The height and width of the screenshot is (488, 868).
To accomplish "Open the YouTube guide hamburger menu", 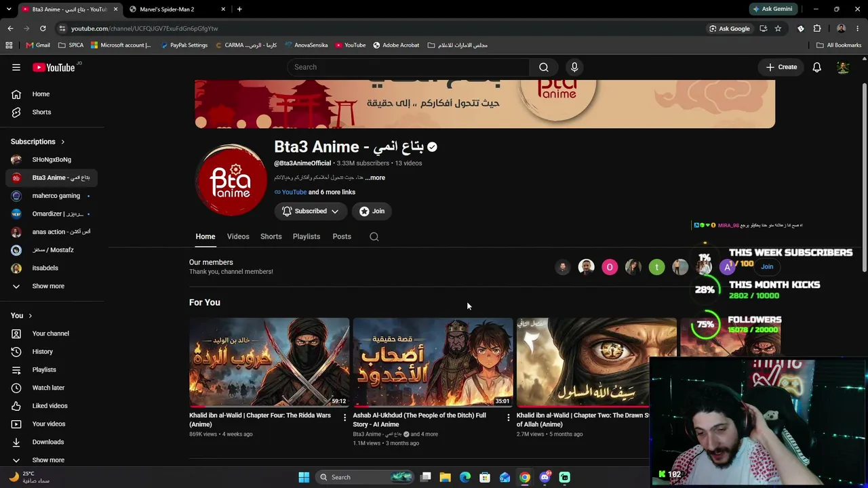I will [x=16, y=67].
